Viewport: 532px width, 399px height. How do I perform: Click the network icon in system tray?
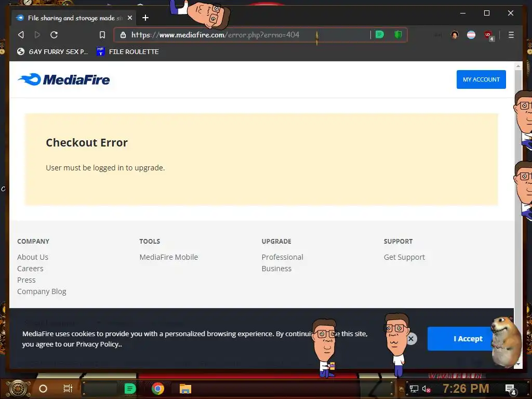pyautogui.click(x=414, y=389)
